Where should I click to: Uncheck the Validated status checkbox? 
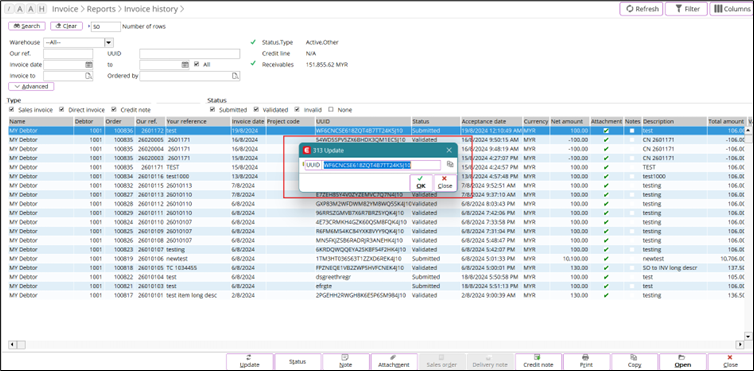point(256,110)
